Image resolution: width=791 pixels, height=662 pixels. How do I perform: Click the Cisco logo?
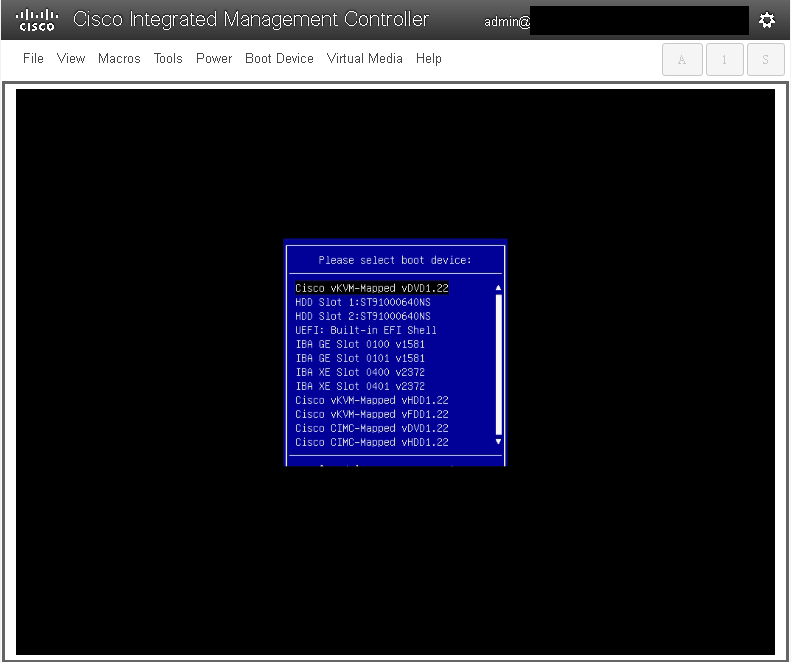click(x=37, y=20)
